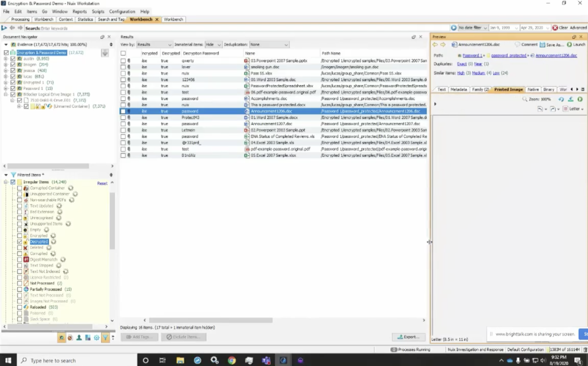588x366 pixels.
Task: Click the Near duplicates link
Action: click(x=478, y=64)
